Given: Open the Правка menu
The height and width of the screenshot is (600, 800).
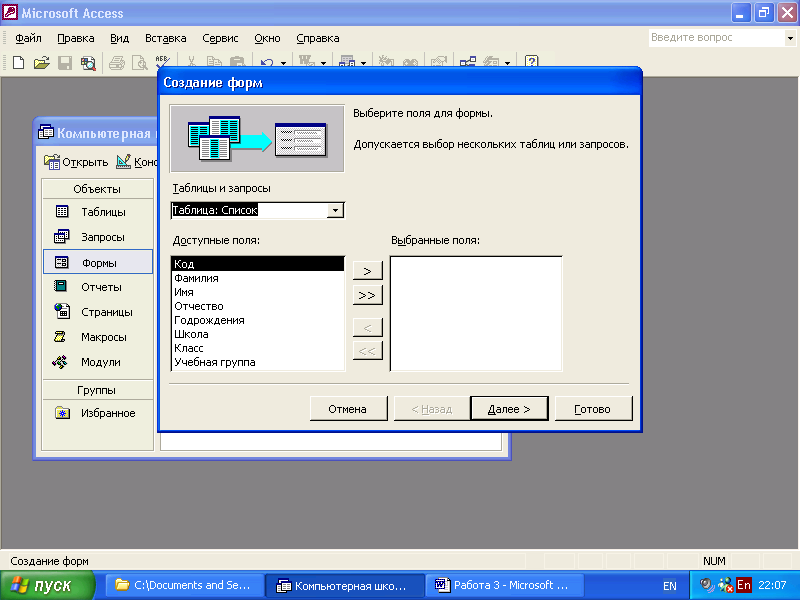Looking at the screenshot, I should pyautogui.click(x=76, y=38).
